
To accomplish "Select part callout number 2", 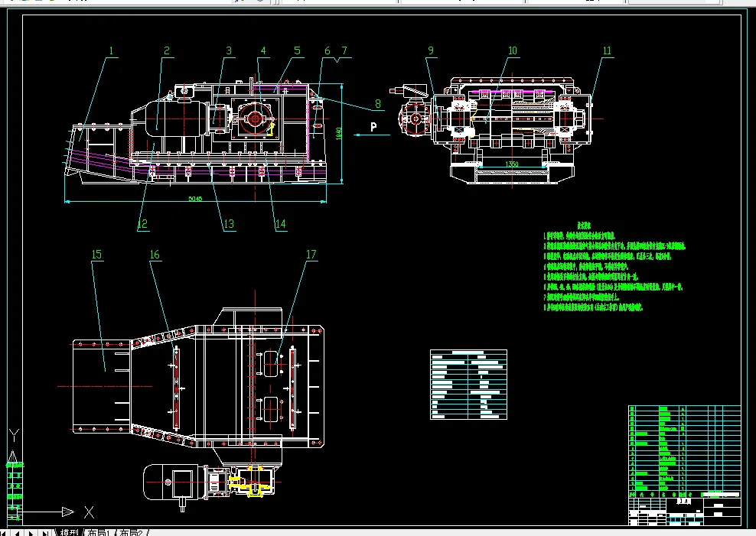I will (167, 50).
